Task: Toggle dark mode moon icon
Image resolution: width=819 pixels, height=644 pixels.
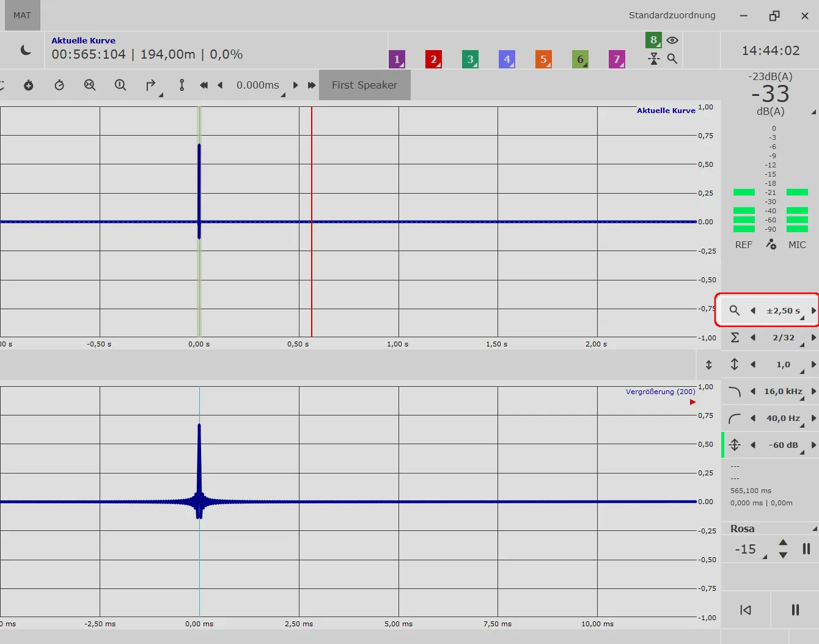Action: (26, 50)
